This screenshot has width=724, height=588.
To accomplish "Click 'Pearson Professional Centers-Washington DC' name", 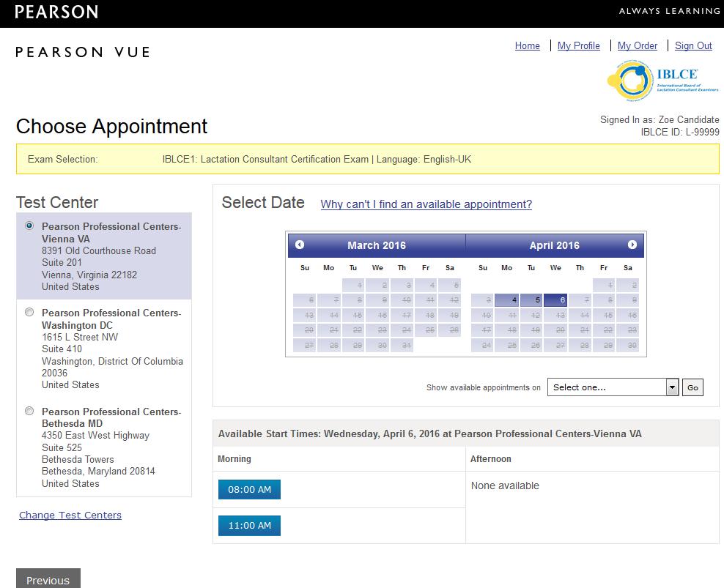I will coord(111,319).
